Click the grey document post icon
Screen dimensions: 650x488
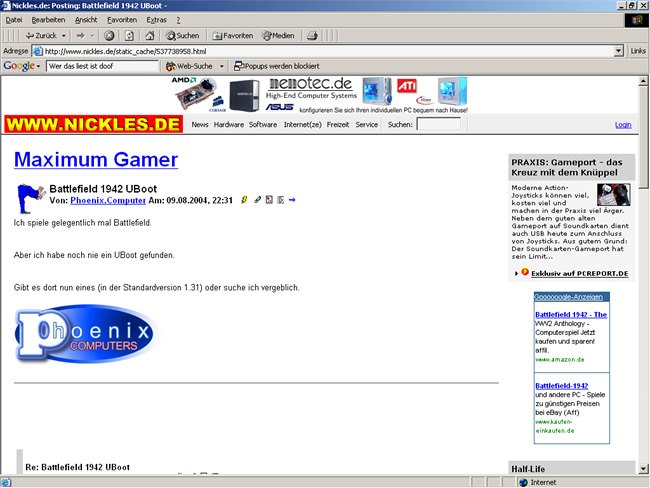pos(281,200)
